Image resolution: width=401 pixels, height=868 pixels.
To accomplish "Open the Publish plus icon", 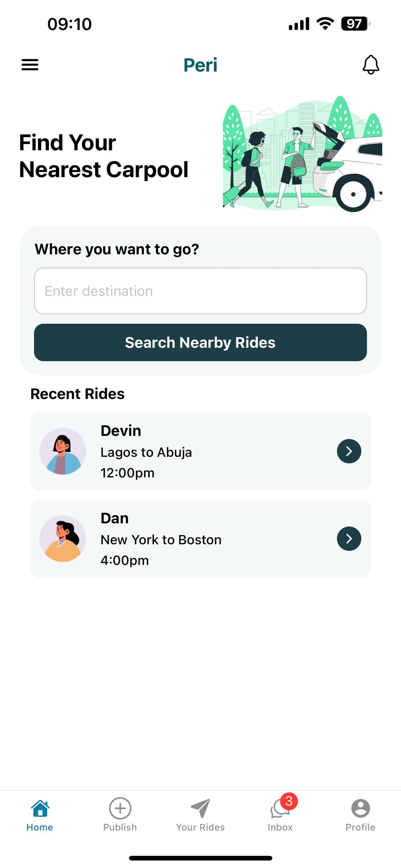I will point(120,808).
